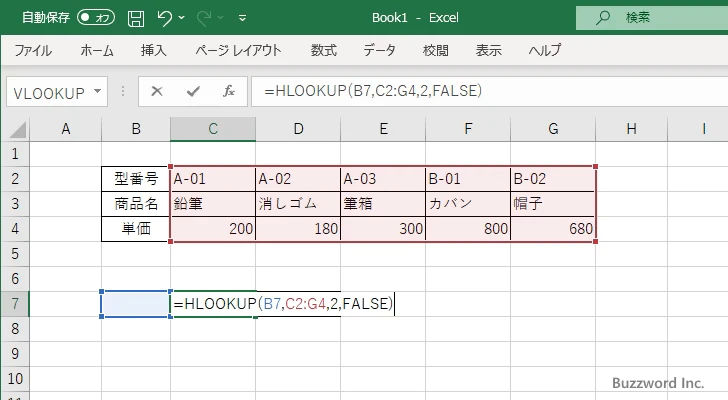Viewport: 728px width, 400px height.
Task: Open the Undo history dropdown arrow
Action: pyautogui.click(x=182, y=18)
